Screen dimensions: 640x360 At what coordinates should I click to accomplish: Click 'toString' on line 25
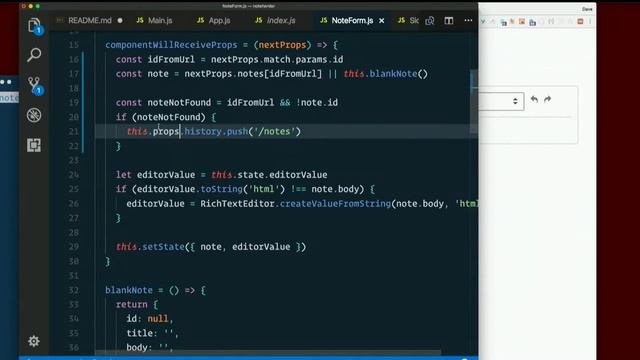(222, 189)
